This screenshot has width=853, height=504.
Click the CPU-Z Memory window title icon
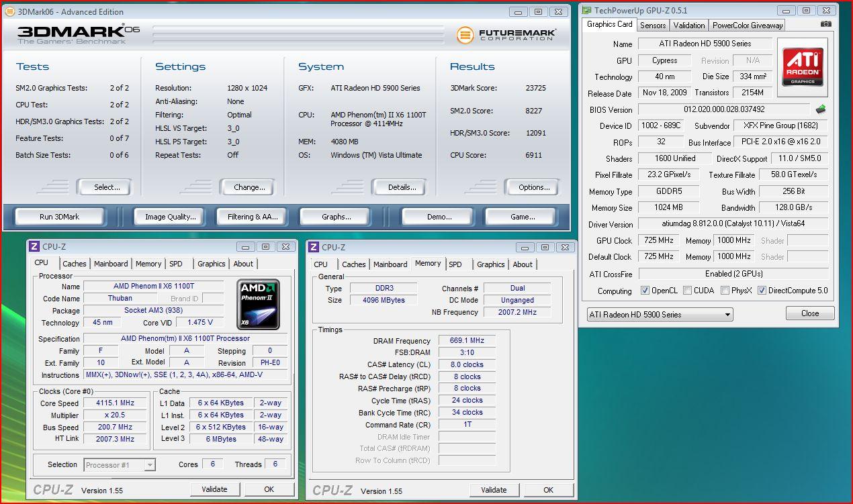click(x=314, y=247)
